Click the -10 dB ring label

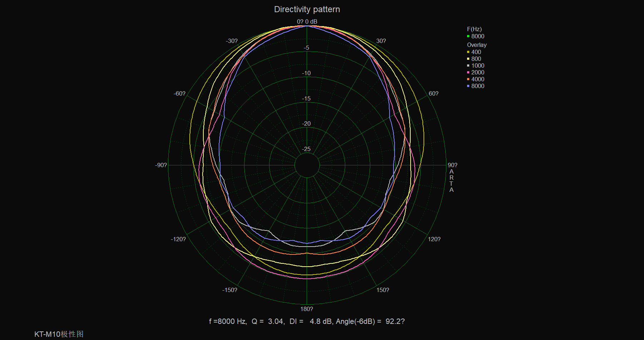coord(306,73)
